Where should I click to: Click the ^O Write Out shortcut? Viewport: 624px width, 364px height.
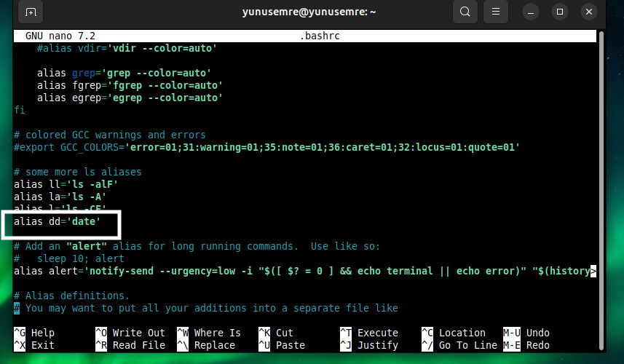pos(130,333)
